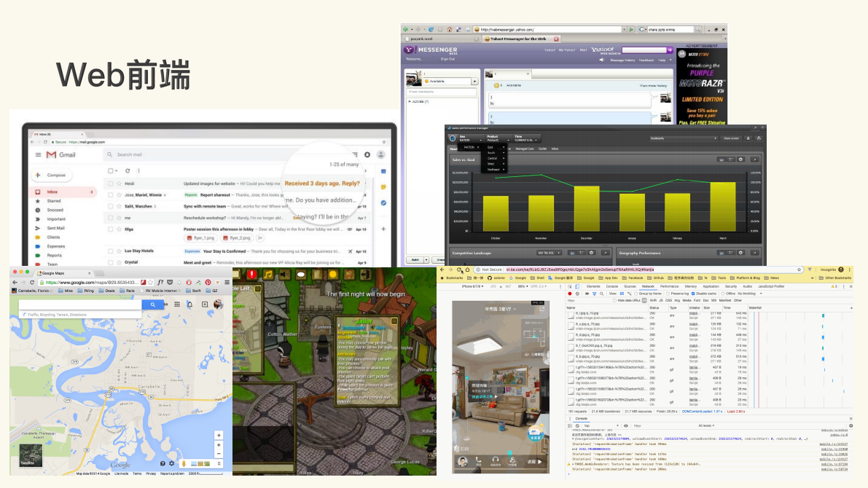
Task: Click the plus add-on icon in Gmail side panel
Action: 383,229
